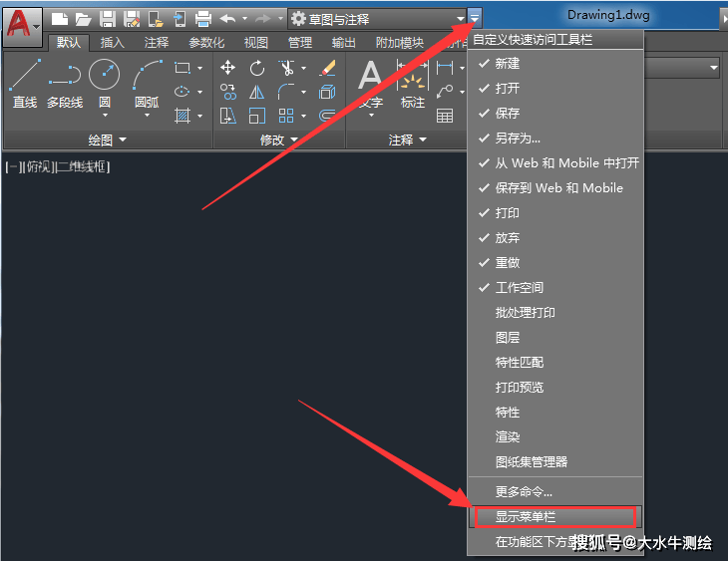Select the Erase tool icon
The image size is (728, 561).
pos(328,68)
